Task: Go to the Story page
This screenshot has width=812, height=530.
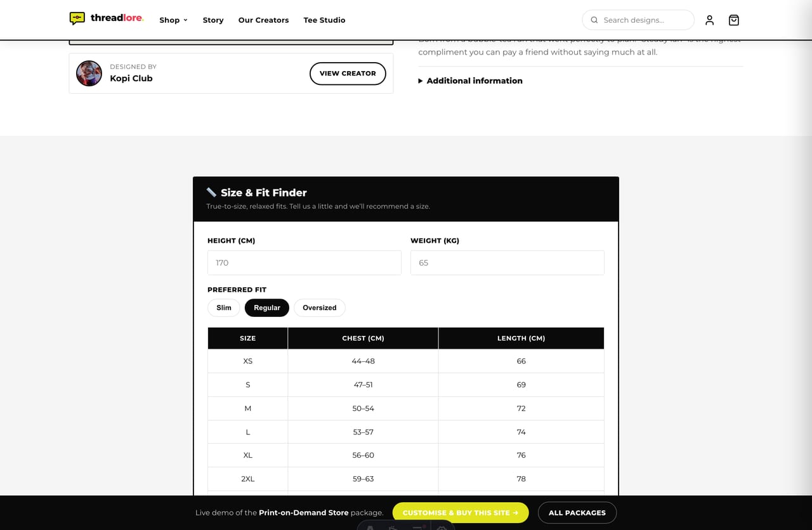Action: click(x=213, y=20)
